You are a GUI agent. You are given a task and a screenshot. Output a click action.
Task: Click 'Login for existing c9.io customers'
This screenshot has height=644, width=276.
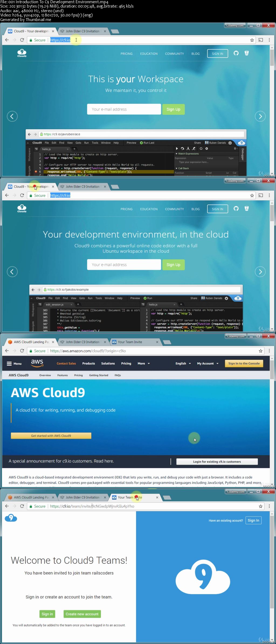click(x=217, y=462)
